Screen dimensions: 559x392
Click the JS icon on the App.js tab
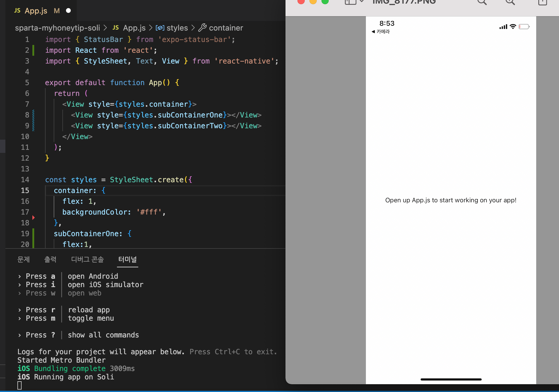click(x=17, y=10)
